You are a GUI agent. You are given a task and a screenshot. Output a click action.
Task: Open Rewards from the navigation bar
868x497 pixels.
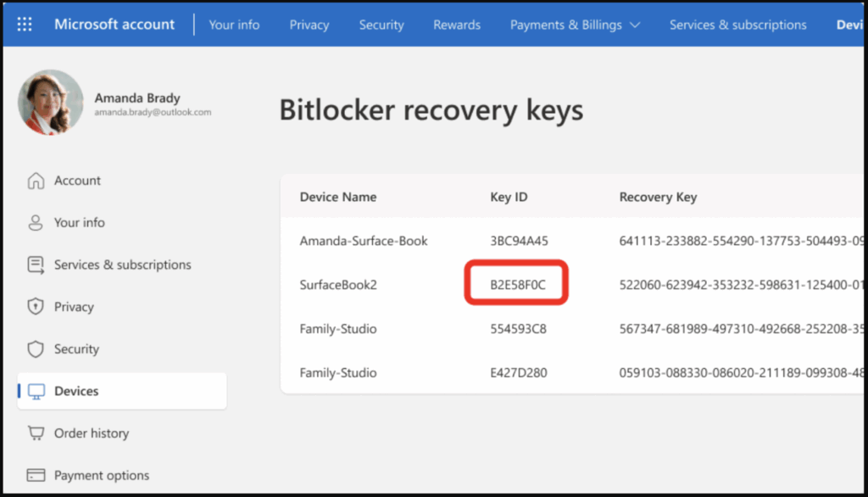456,25
